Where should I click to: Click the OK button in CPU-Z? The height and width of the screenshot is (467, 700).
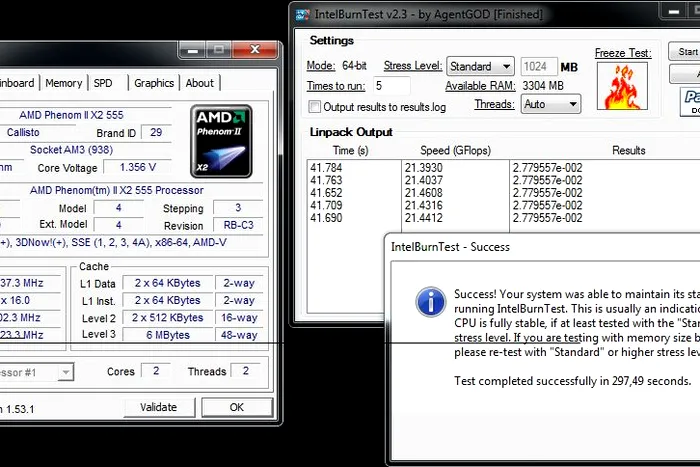click(x=236, y=407)
